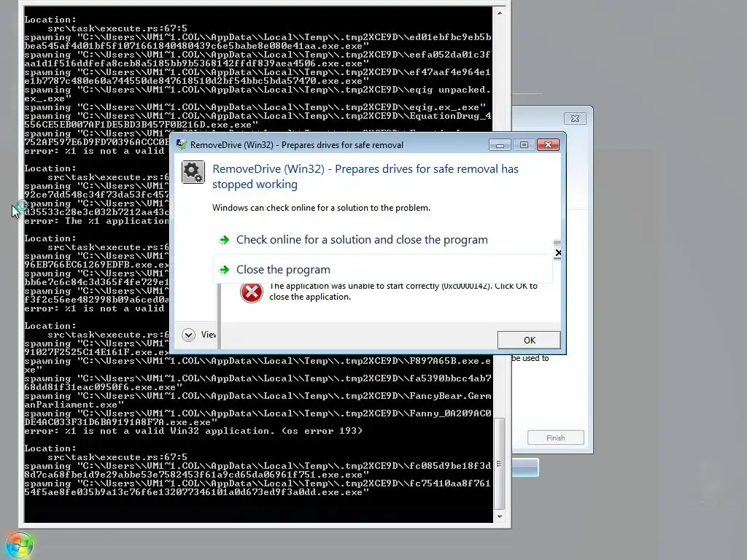The image size is (747, 560).
Task: Click the small X behind Close the program
Action: click(x=558, y=253)
